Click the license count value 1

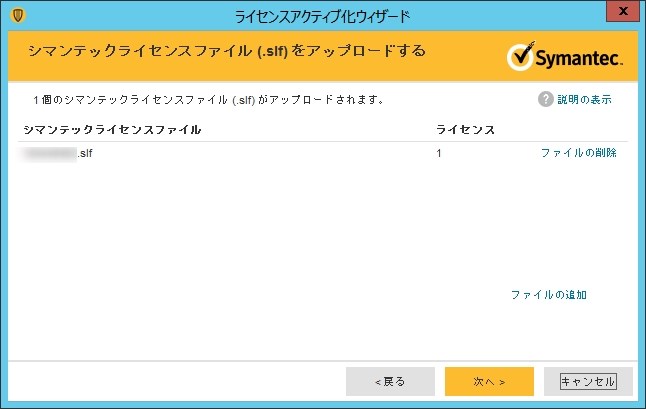439,153
